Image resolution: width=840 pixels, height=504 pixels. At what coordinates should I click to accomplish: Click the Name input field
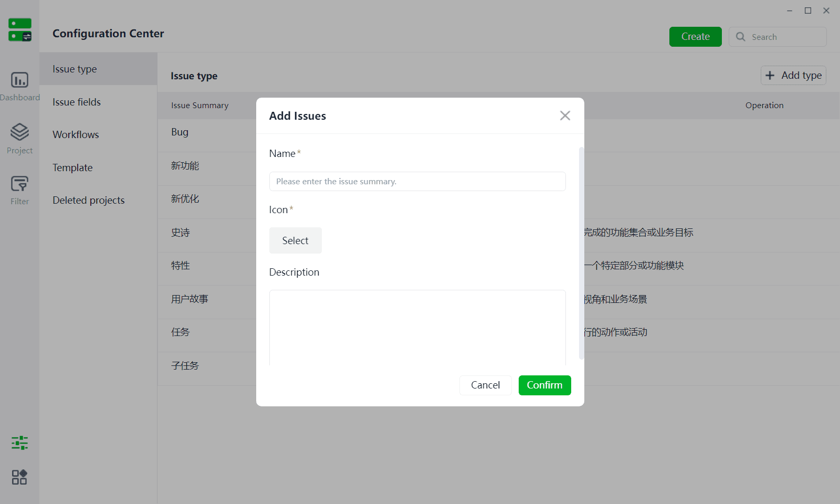(x=417, y=182)
